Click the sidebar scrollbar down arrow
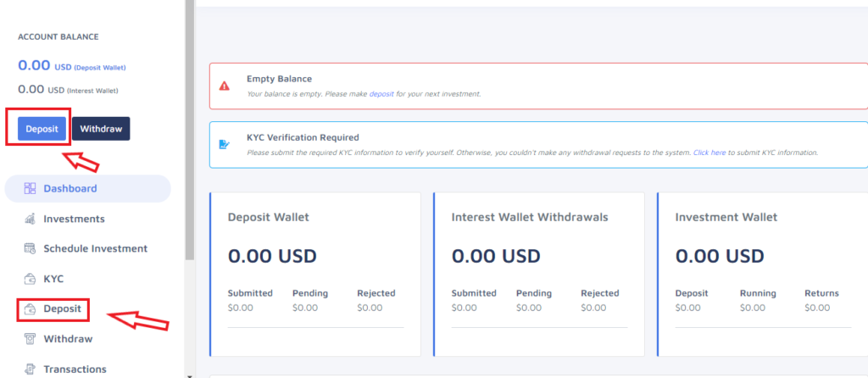 (x=189, y=375)
